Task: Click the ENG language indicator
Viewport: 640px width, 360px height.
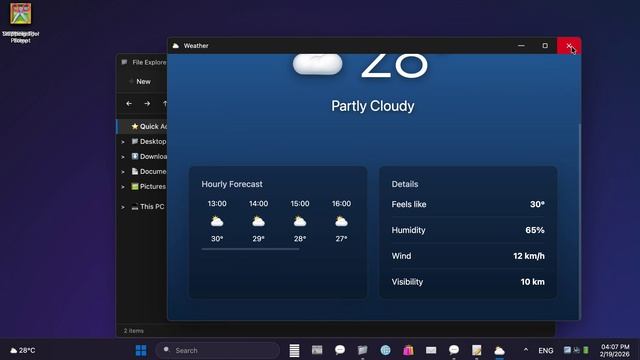Action: (x=546, y=350)
